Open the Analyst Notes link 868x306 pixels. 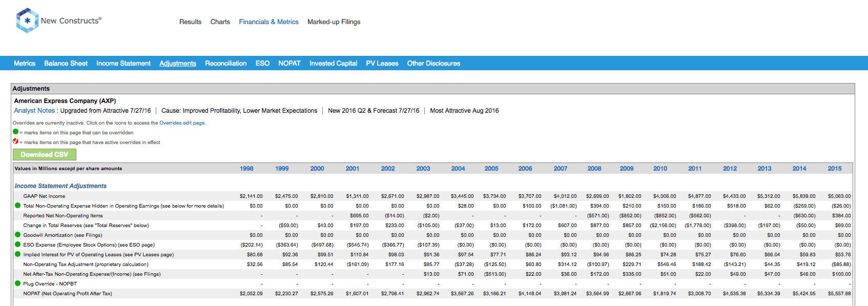pyautogui.click(x=34, y=111)
